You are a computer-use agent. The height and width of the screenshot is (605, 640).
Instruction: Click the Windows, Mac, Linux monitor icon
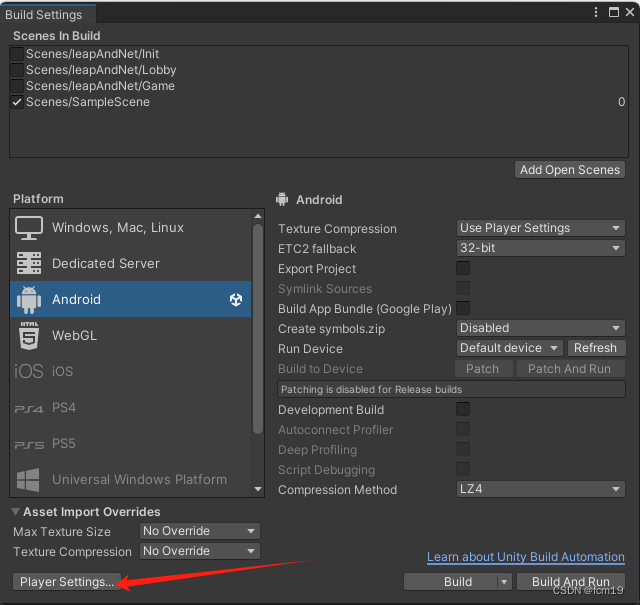pyautogui.click(x=29, y=228)
